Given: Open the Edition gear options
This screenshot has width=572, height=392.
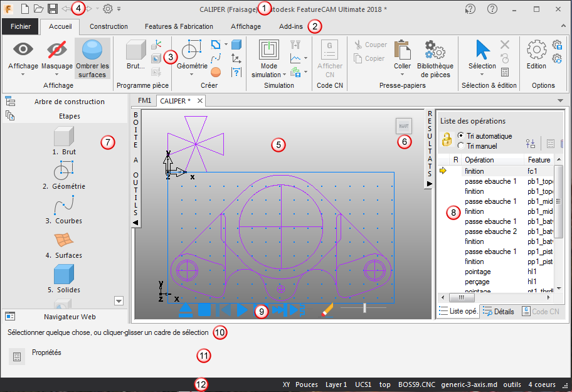Looking at the screenshot, I should pyautogui.click(x=536, y=50).
